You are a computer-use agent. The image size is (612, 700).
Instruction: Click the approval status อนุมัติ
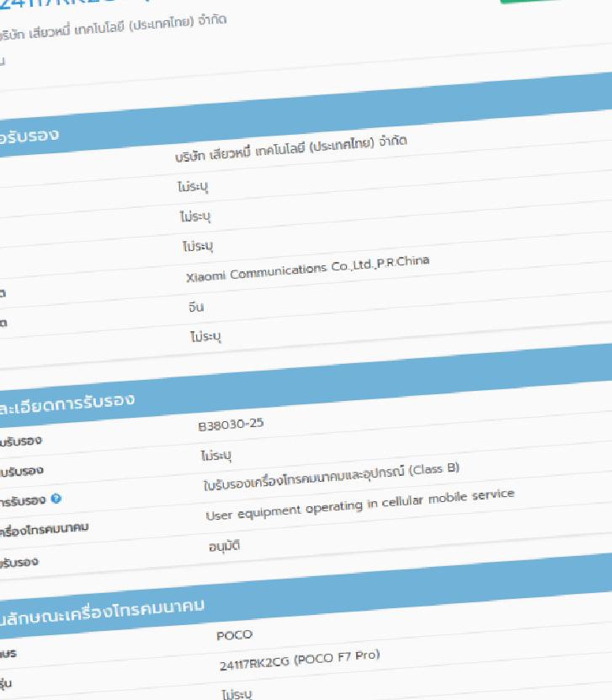(224, 546)
